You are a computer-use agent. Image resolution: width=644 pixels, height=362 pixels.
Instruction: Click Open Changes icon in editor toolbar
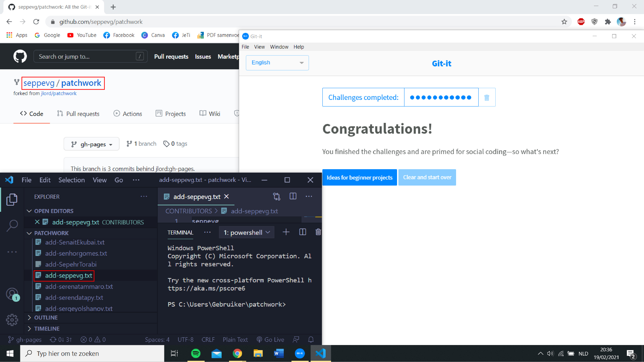point(276,197)
